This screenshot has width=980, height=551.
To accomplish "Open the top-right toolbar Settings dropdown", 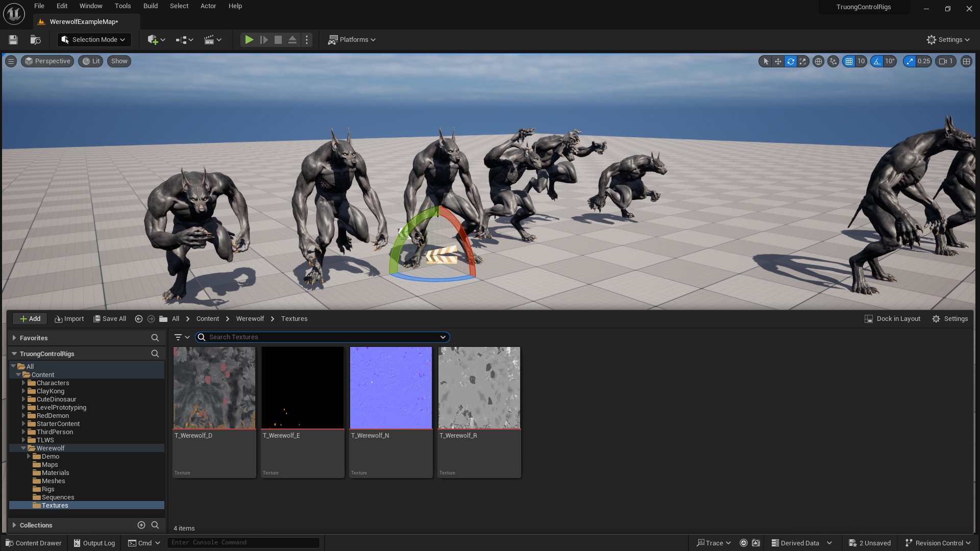I will click(948, 40).
